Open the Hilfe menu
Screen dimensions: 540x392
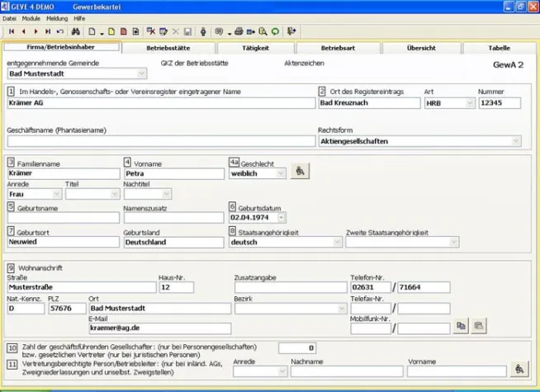[79, 17]
